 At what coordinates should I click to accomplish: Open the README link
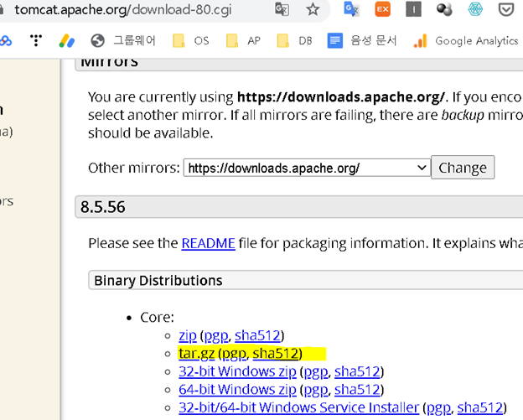point(209,243)
